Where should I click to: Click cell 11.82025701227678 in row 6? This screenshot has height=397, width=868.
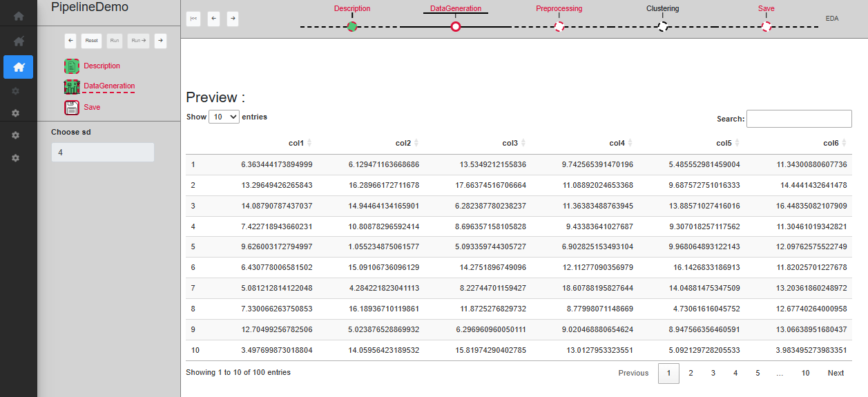(811, 268)
